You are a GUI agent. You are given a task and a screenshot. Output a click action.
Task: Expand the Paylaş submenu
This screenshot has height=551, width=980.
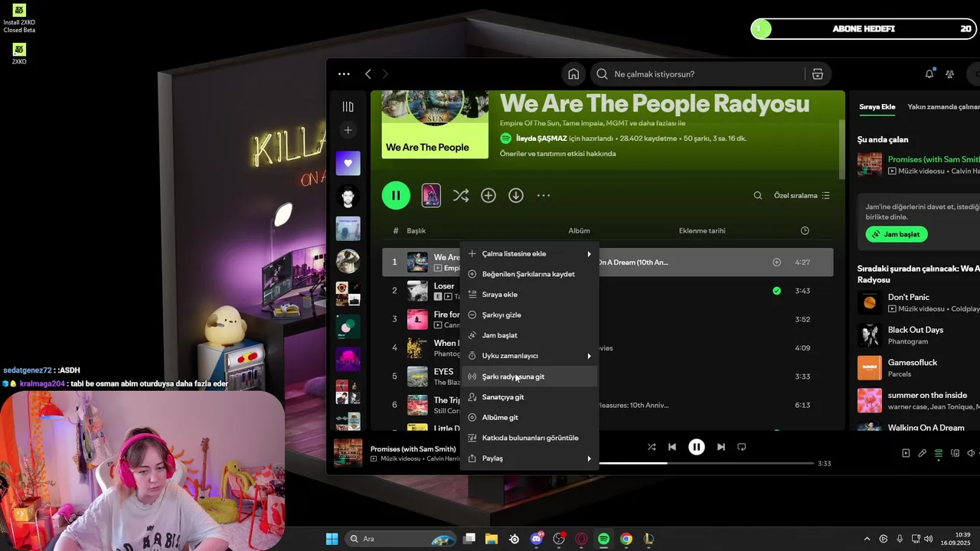[530, 458]
